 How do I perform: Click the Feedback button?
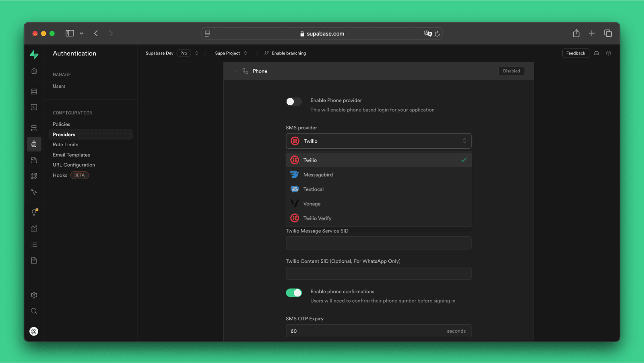(575, 53)
